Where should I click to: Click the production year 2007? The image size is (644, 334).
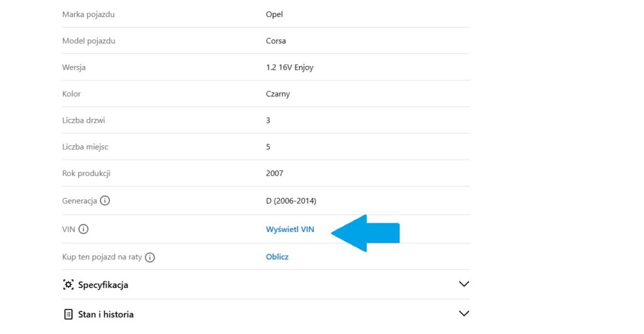pyautogui.click(x=275, y=173)
